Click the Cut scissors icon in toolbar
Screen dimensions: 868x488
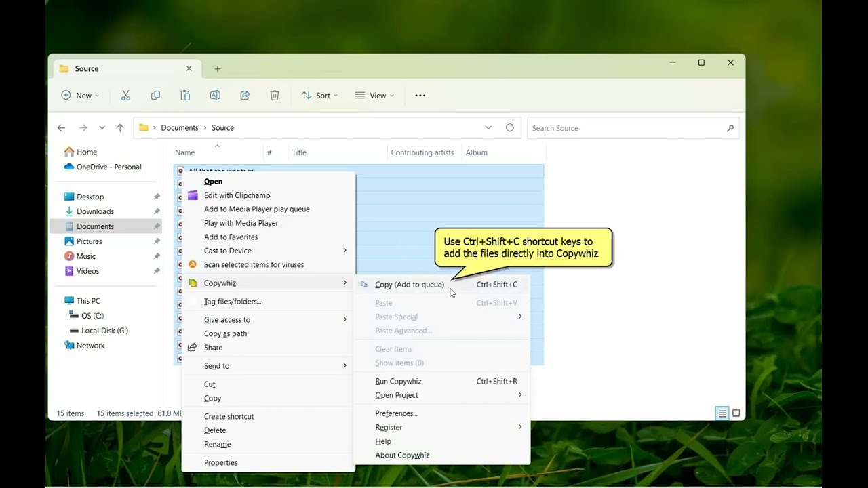(125, 96)
